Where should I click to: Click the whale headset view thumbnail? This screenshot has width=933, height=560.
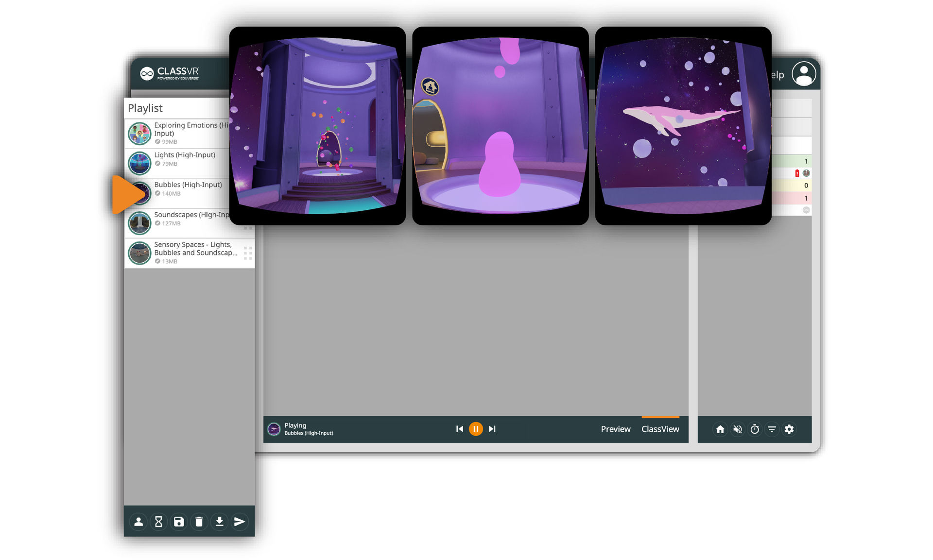683,126
